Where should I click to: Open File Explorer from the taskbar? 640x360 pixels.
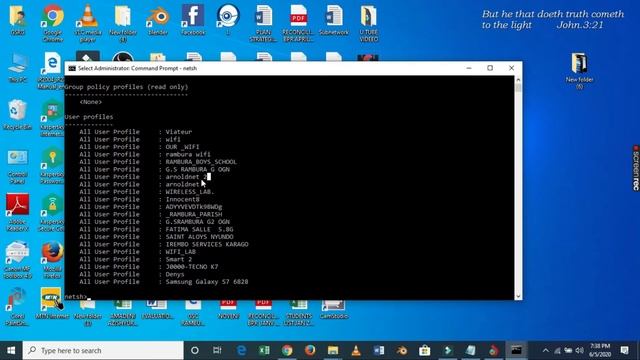tap(333, 350)
